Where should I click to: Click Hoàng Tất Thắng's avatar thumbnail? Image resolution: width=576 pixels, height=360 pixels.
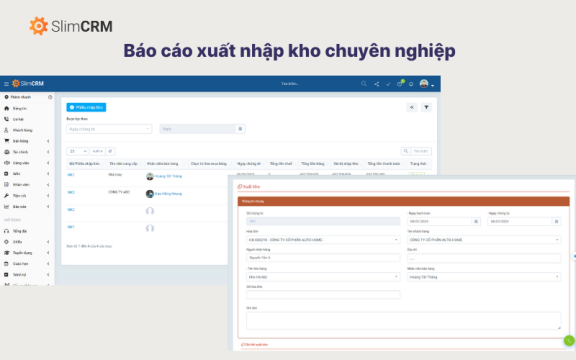(x=150, y=176)
